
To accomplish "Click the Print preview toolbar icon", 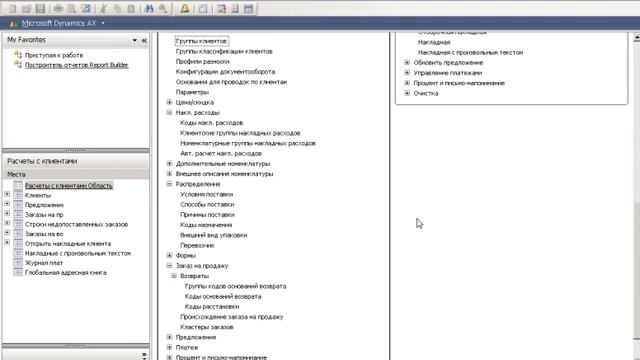I will point(71,9).
